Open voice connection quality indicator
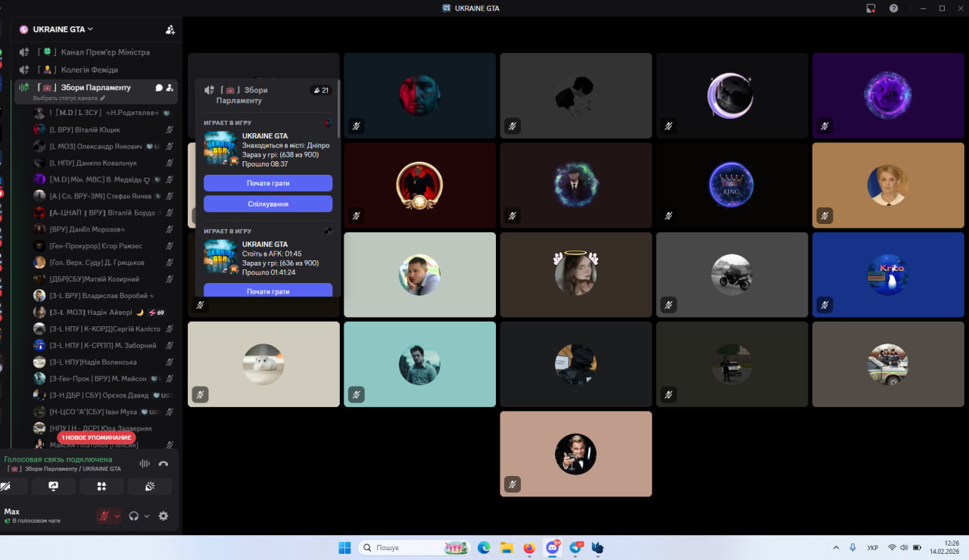 click(x=145, y=464)
